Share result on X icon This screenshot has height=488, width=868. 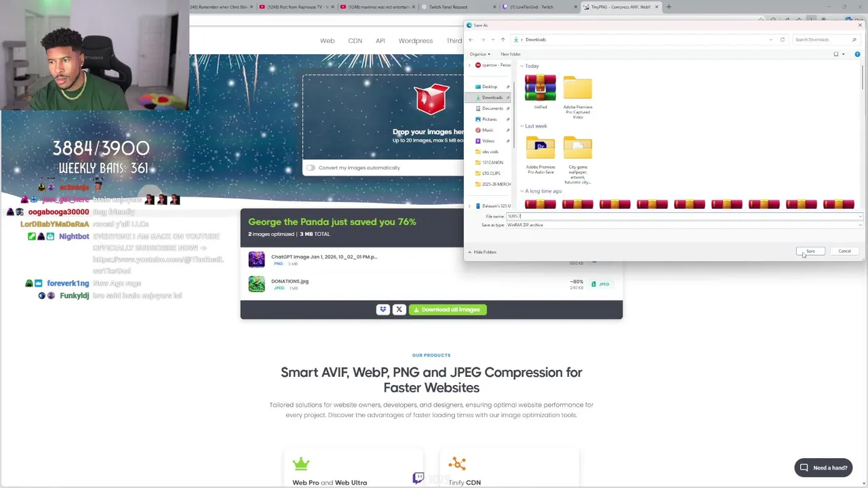[399, 310]
